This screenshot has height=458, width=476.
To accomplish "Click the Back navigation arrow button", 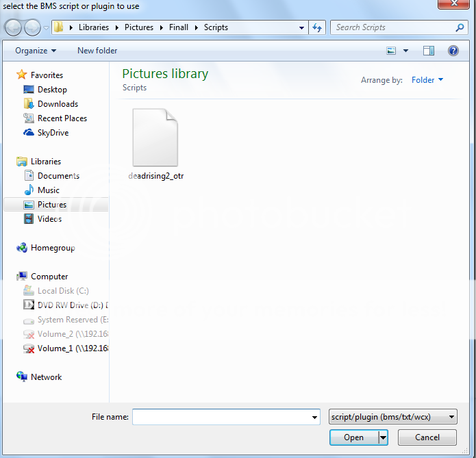I will click(x=14, y=28).
